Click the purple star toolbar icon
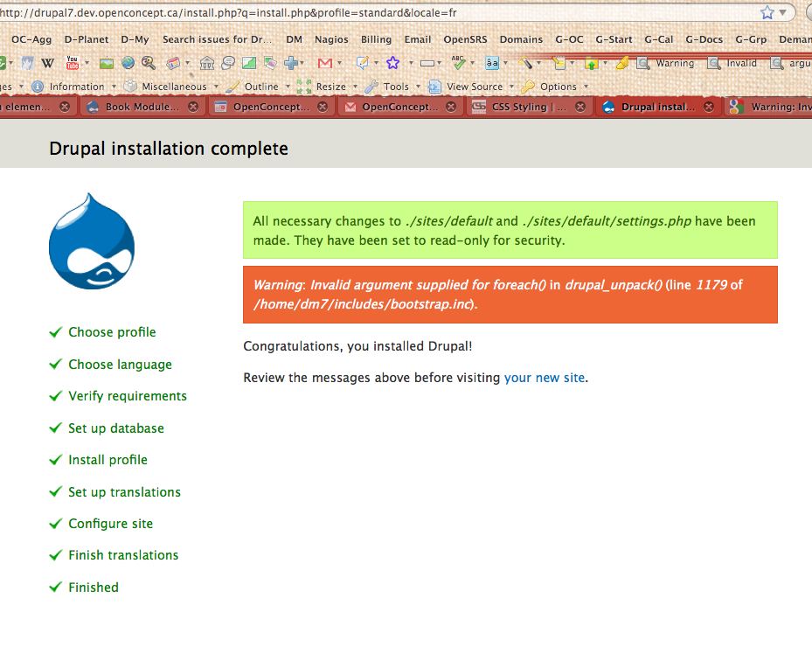The height and width of the screenshot is (647, 812). pyautogui.click(x=394, y=62)
